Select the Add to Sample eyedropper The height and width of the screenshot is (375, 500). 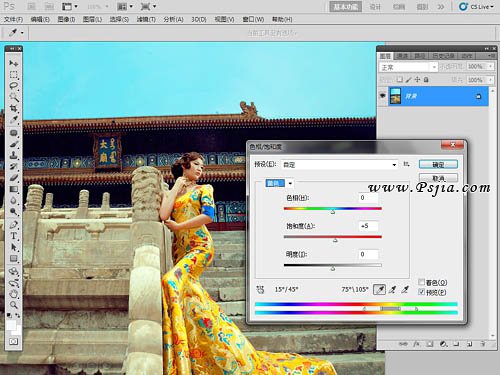coord(392,289)
